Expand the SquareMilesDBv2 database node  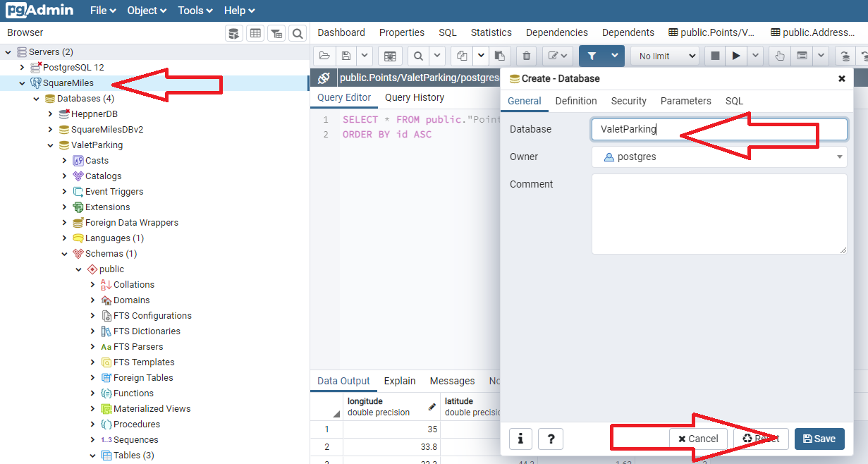click(x=50, y=130)
